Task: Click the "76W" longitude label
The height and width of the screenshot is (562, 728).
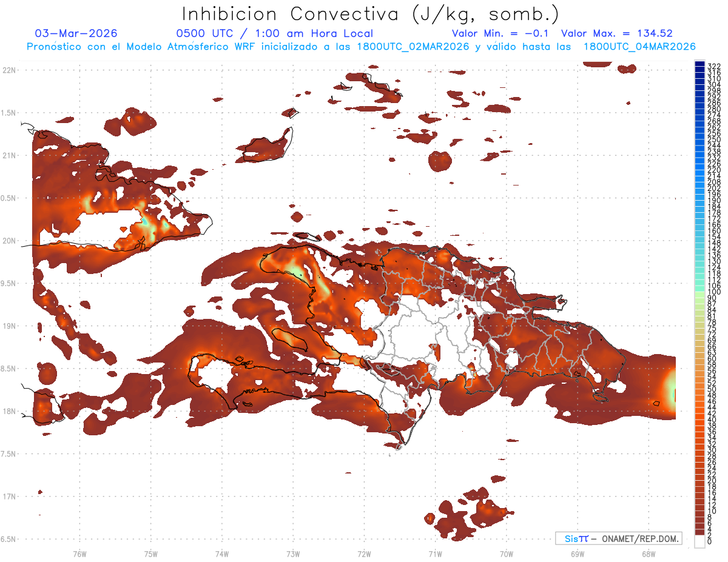Action: click(x=79, y=553)
